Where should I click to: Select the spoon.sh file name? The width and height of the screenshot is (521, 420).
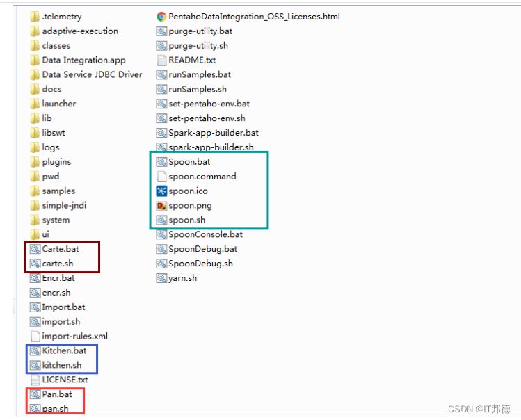(186, 220)
